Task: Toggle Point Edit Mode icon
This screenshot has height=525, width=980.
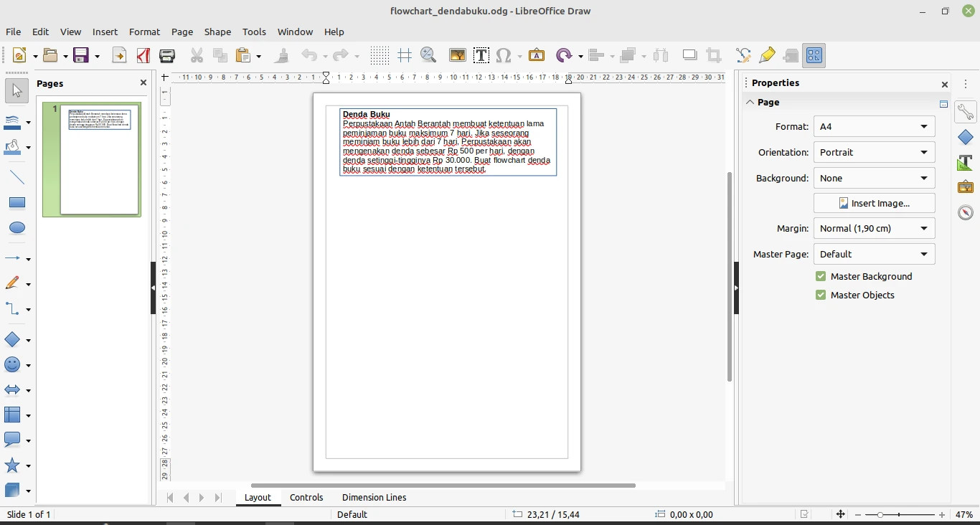Action: (x=743, y=55)
